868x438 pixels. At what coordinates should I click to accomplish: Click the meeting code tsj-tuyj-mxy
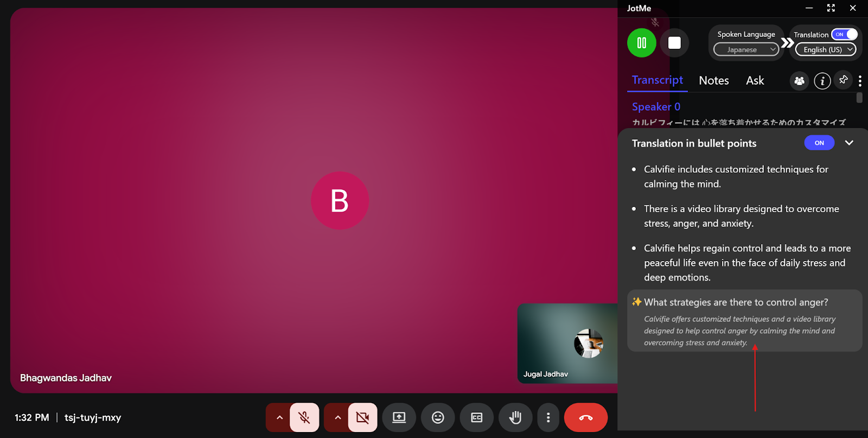93,417
